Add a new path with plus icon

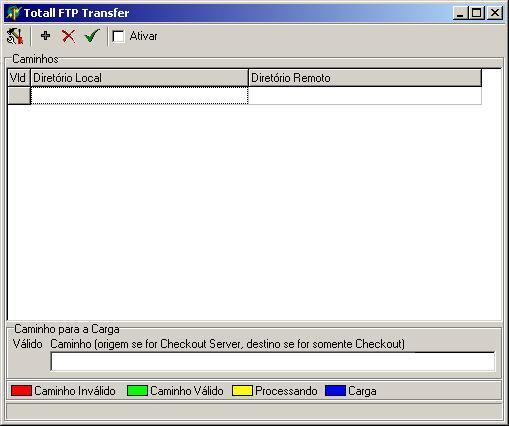(45, 36)
